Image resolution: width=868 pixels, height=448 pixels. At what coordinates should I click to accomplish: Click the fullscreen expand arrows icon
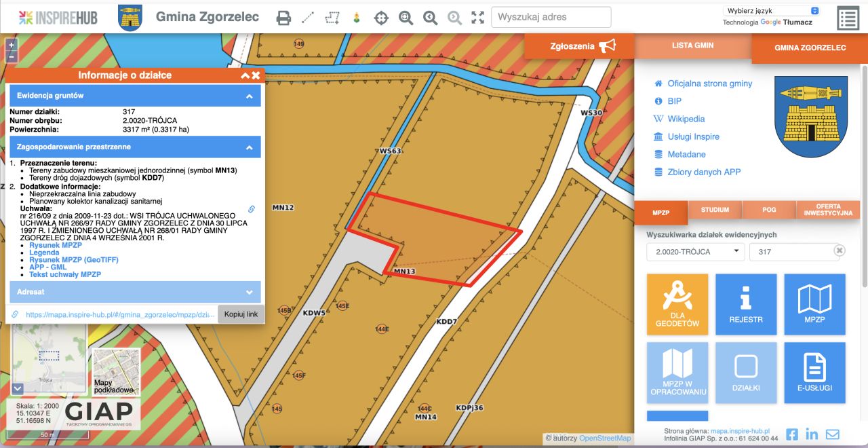click(478, 18)
